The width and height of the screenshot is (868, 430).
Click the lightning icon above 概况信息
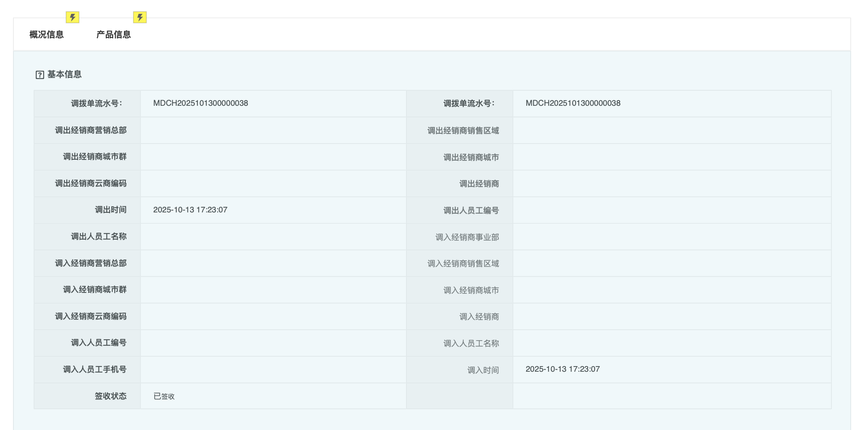(73, 17)
